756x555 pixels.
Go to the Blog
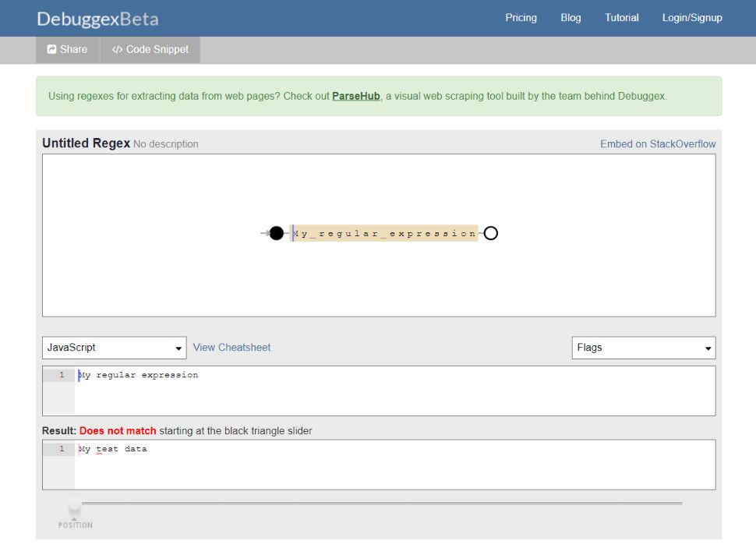571,17
